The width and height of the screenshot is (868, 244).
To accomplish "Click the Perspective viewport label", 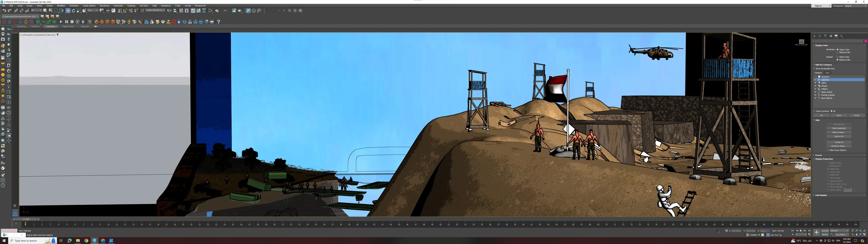I will tap(29, 35).
